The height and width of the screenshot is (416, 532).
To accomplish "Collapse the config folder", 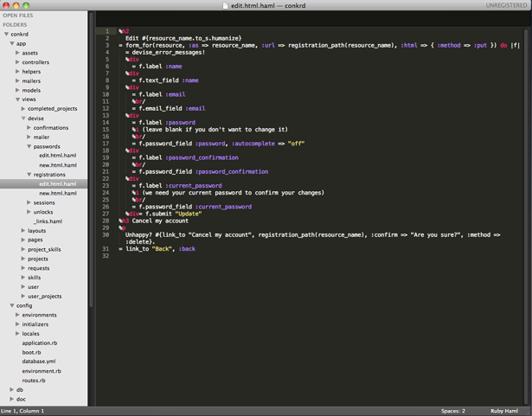I will point(12,305).
